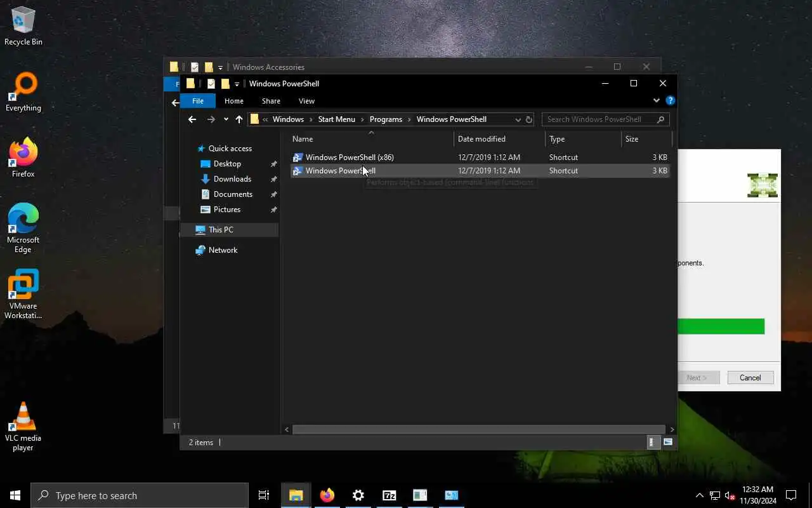Switch to the Home ribbon tab

(x=234, y=101)
